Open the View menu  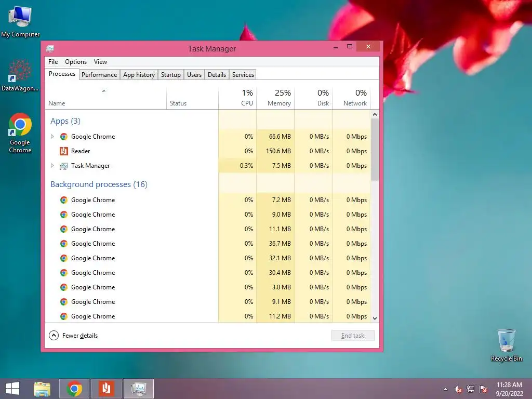pos(100,62)
